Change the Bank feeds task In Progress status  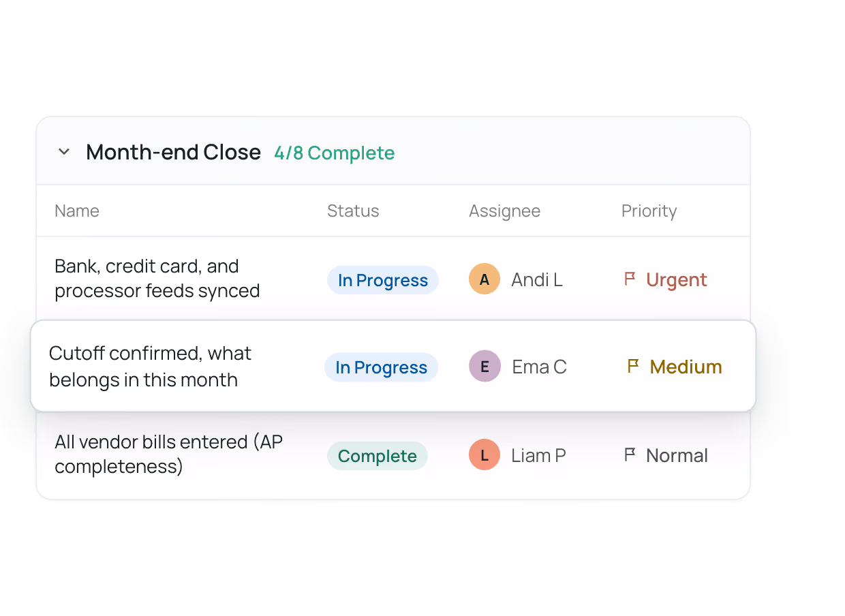(x=383, y=280)
